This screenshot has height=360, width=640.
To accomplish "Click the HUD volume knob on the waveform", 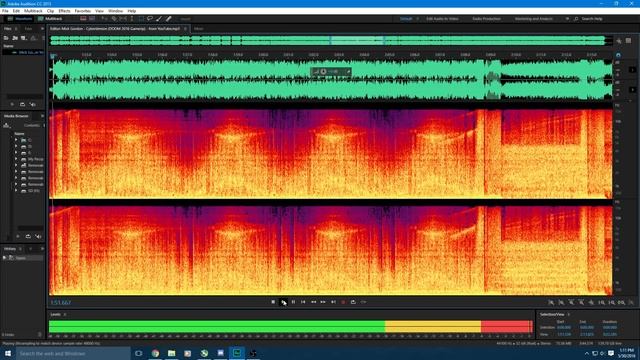I will 323,72.
